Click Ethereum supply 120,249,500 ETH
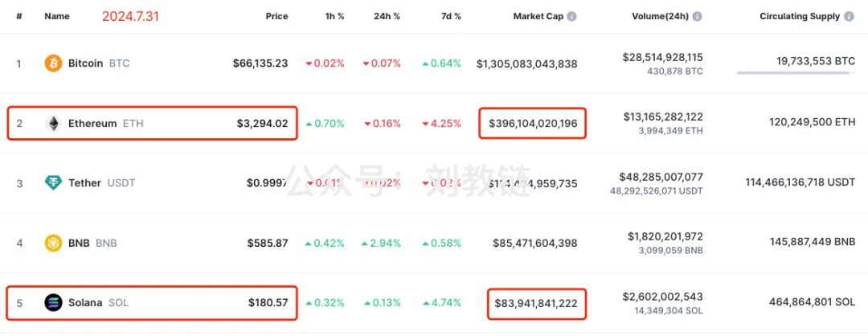The width and height of the screenshot is (868, 336). (x=812, y=121)
